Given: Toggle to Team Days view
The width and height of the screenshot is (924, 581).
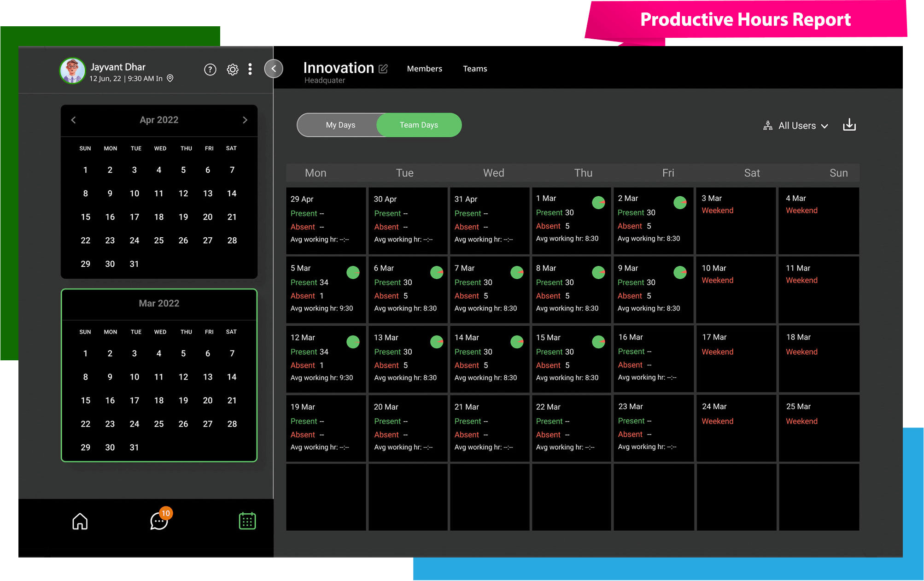Looking at the screenshot, I should click(x=418, y=124).
